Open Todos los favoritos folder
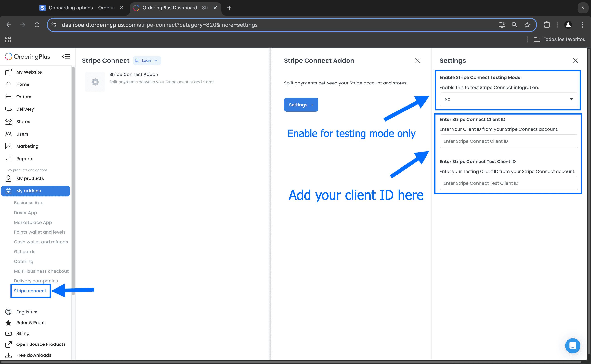The image size is (591, 364). point(559,39)
